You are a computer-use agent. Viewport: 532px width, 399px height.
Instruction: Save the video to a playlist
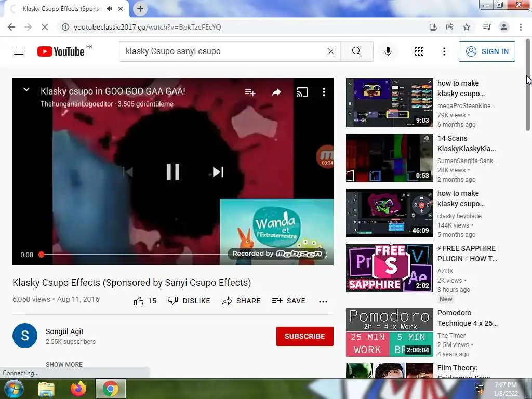click(x=289, y=301)
